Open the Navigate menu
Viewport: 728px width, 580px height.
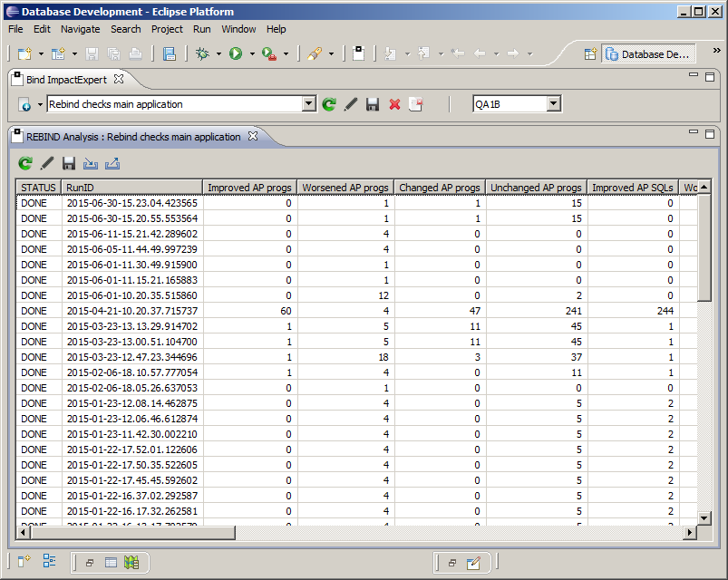(80, 29)
